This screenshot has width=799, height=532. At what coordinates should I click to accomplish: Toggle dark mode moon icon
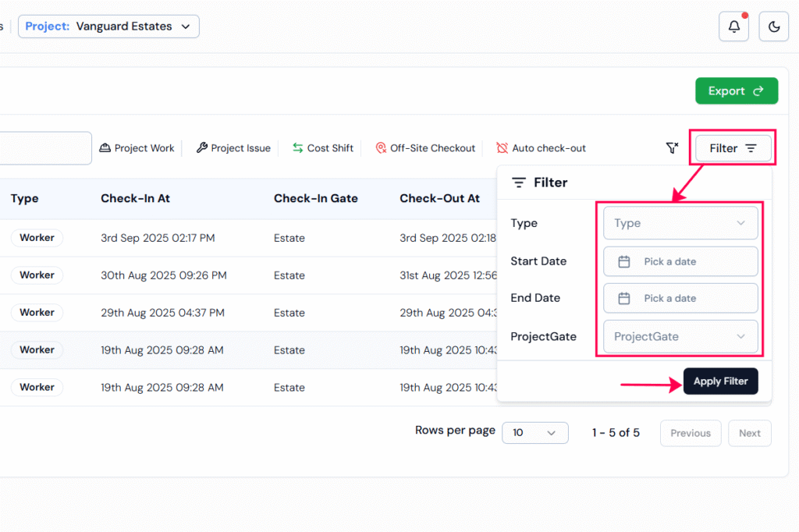click(x=773, y=27)
